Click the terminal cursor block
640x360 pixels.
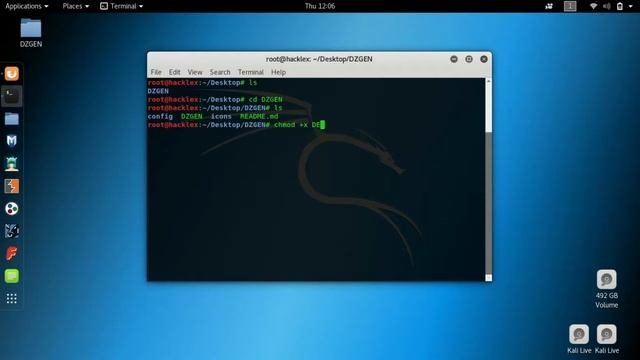tap(322, 125)
